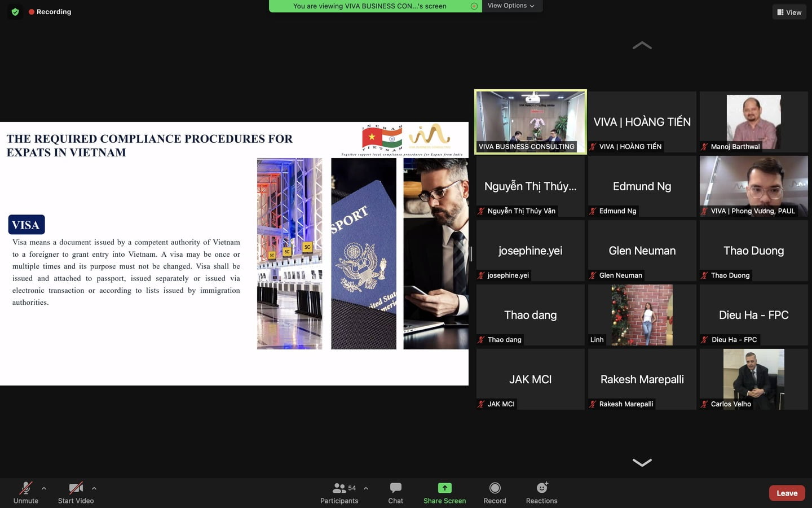Screen dimensions: 812x508
Task: Open the View Options dropdown
Action: pos(511,6)
